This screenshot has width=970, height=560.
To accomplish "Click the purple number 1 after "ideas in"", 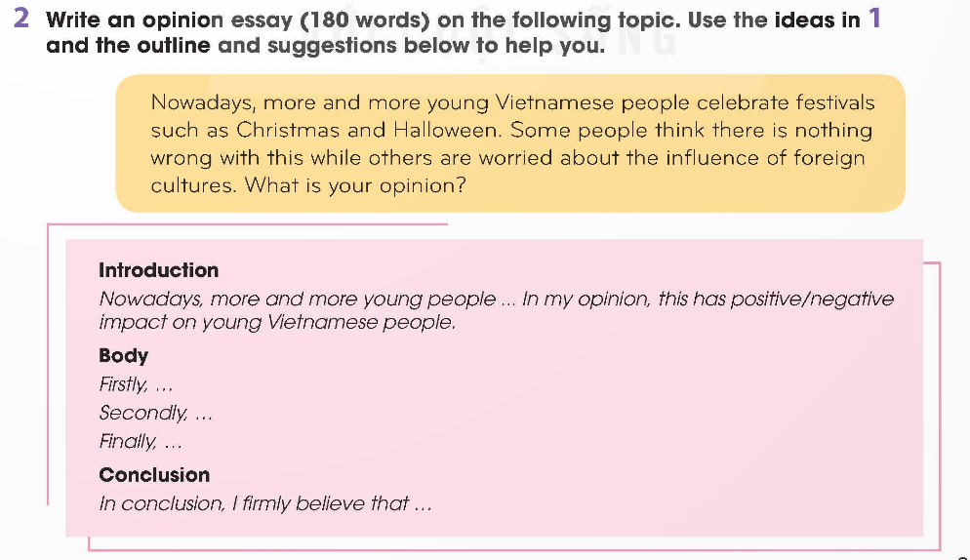I will [x=873, y=20].
